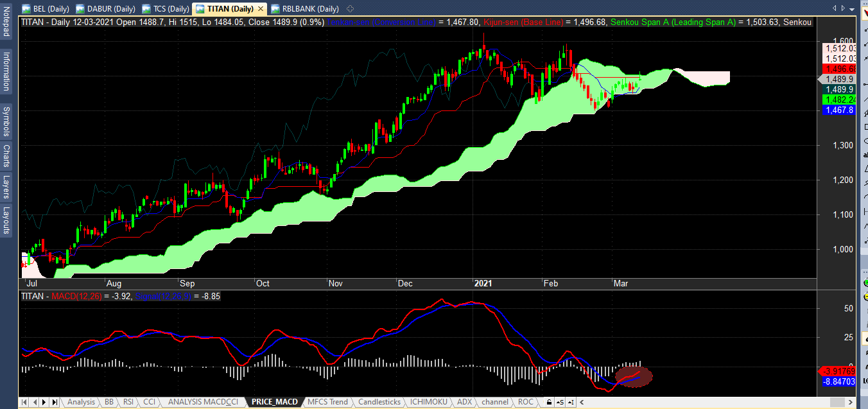Click the Kijun-sen (Base Line) legend text

pyautogui.click(x=523, y=22)
